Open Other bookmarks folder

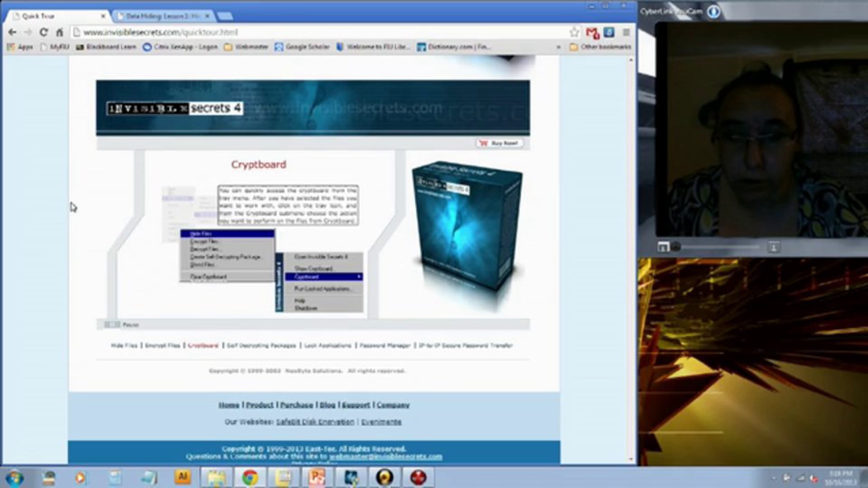pos(600,47)
